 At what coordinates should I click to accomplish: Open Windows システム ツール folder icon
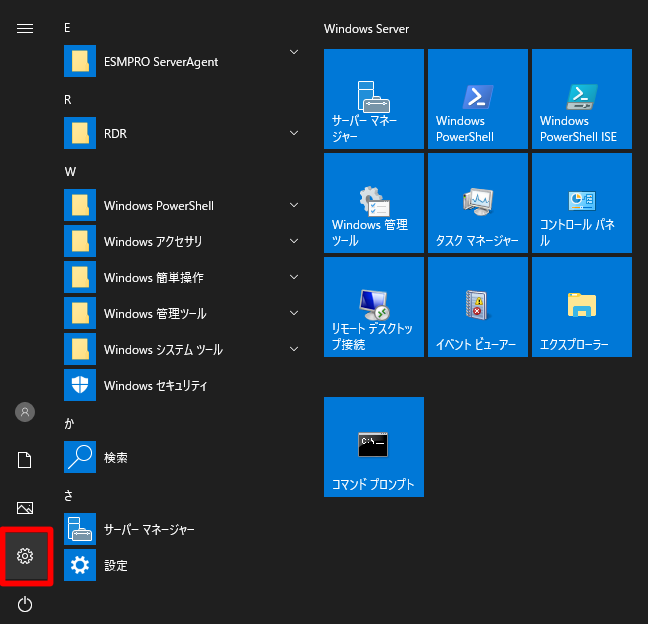(x=80, y=349)
